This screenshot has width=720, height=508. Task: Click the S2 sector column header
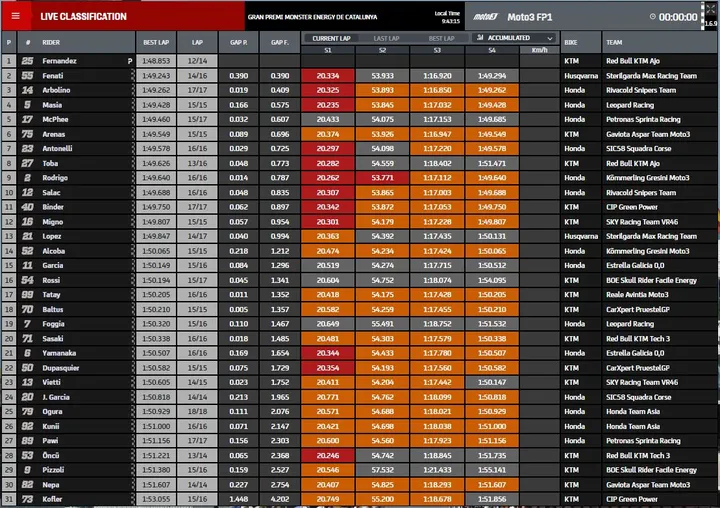[x=382, y=50]
